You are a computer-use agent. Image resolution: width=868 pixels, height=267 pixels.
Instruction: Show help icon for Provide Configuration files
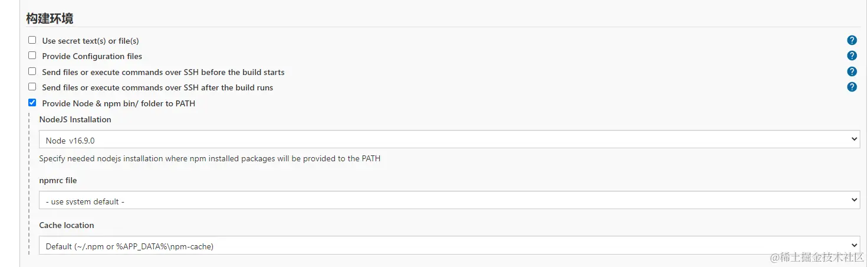(x=851, y=56)
